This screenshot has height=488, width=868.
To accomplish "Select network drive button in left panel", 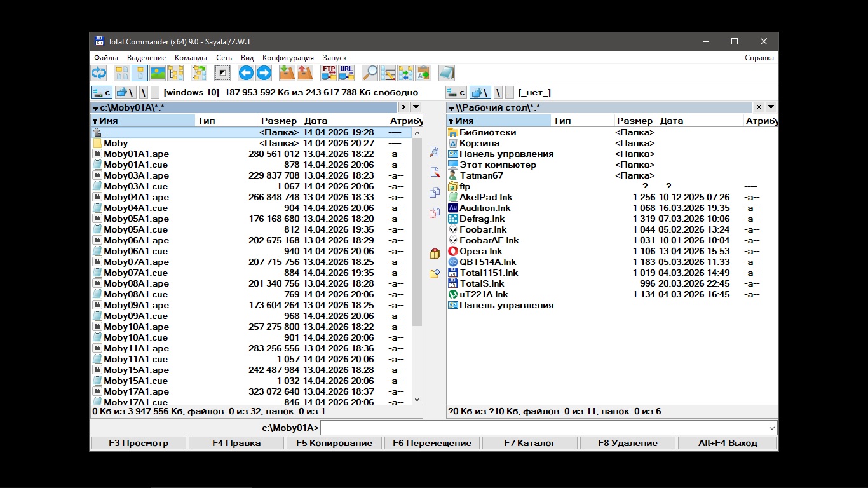I will [x=126, y=93].
